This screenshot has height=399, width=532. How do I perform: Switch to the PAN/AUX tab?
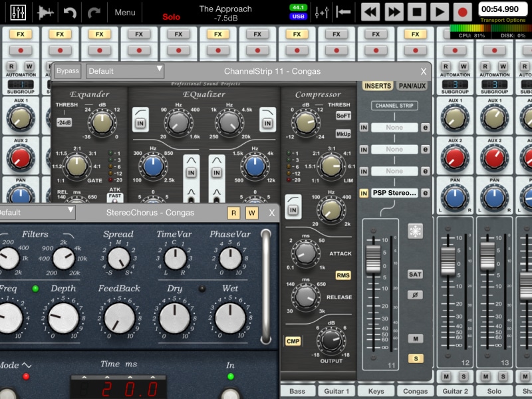click(412, 86)
